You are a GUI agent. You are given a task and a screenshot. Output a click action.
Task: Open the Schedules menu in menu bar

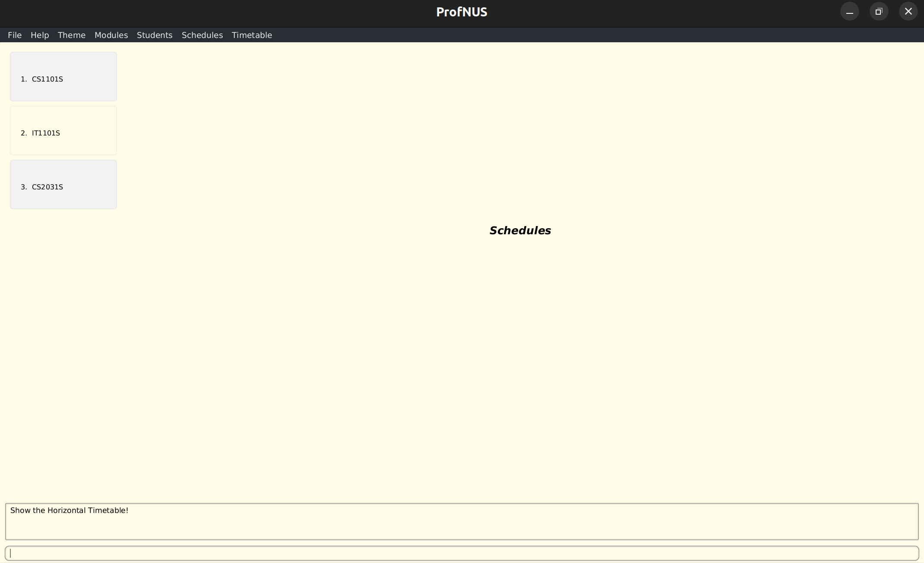tap(202, 35)
